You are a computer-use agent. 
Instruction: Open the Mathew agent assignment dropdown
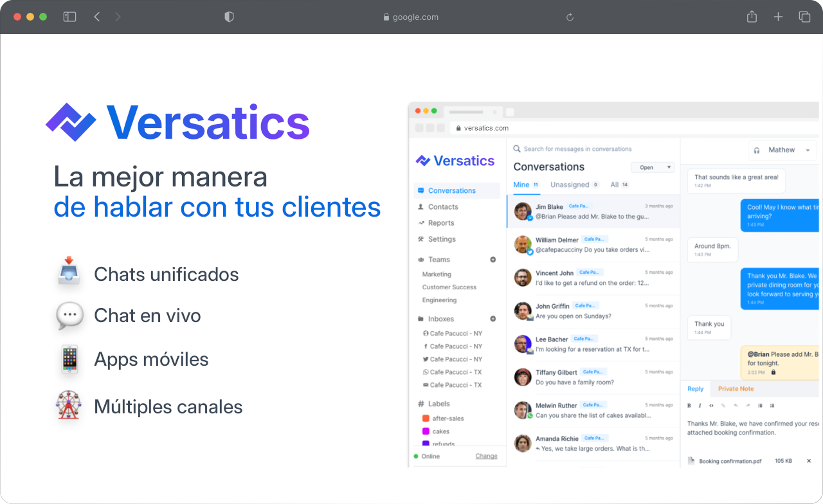click(782, 150)
